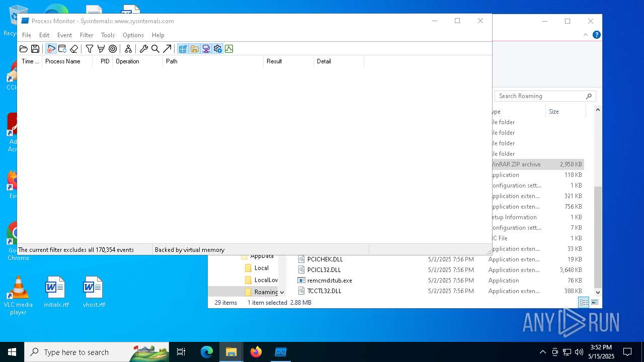Click the Process Name column header
644x362 pixels.
[67, 61]
